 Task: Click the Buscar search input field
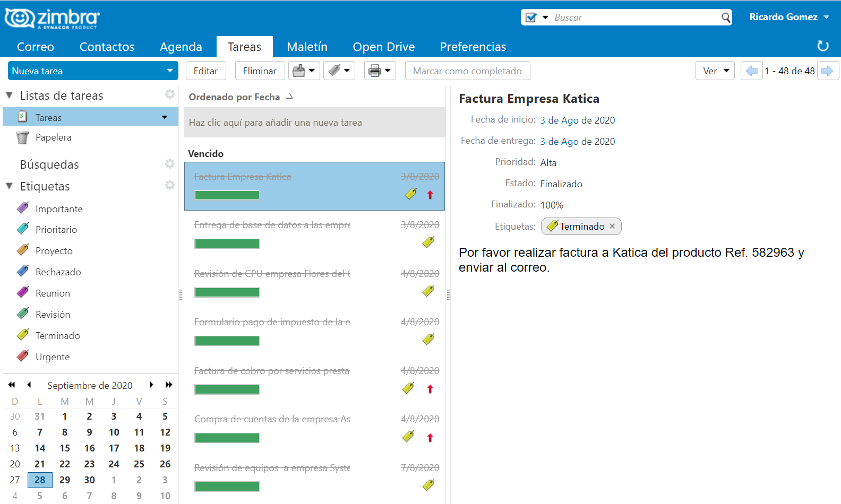point(636,18)
